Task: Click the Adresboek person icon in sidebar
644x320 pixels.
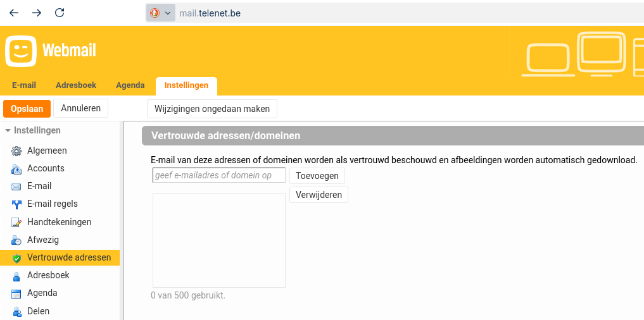Action: click(x=16, y=276)
